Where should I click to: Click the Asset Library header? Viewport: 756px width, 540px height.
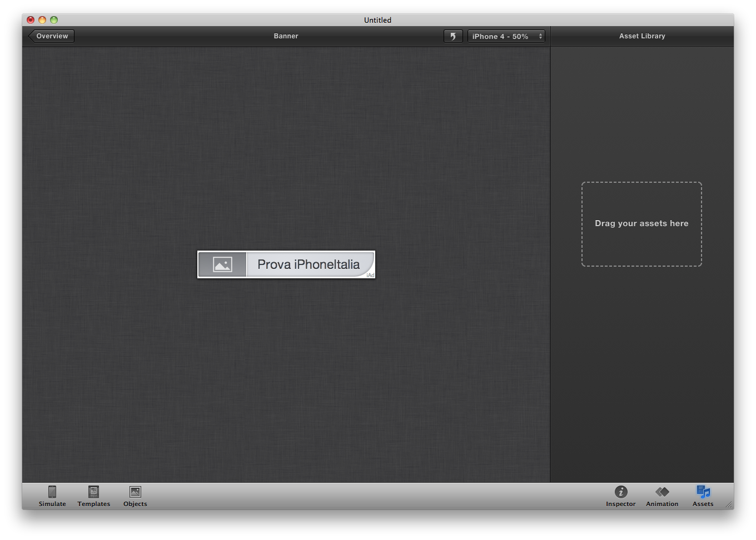(x=642, y=36)
